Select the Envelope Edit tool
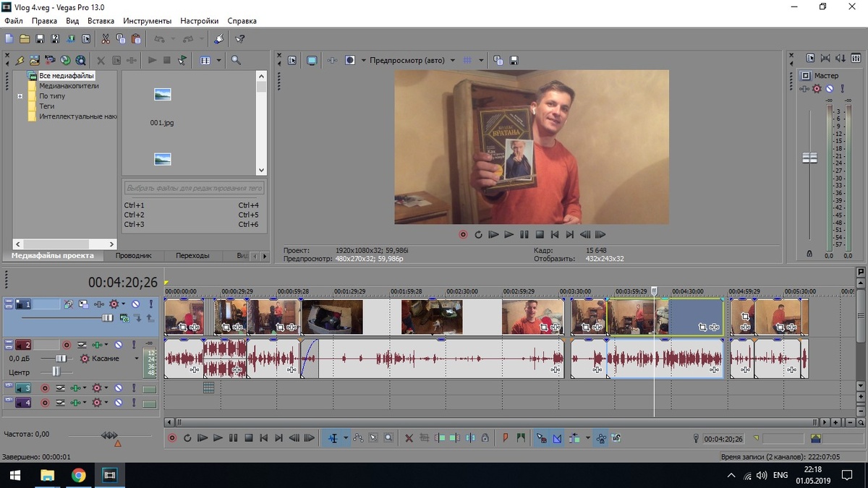This screenshot has height=488, width=868. [359, 438]
